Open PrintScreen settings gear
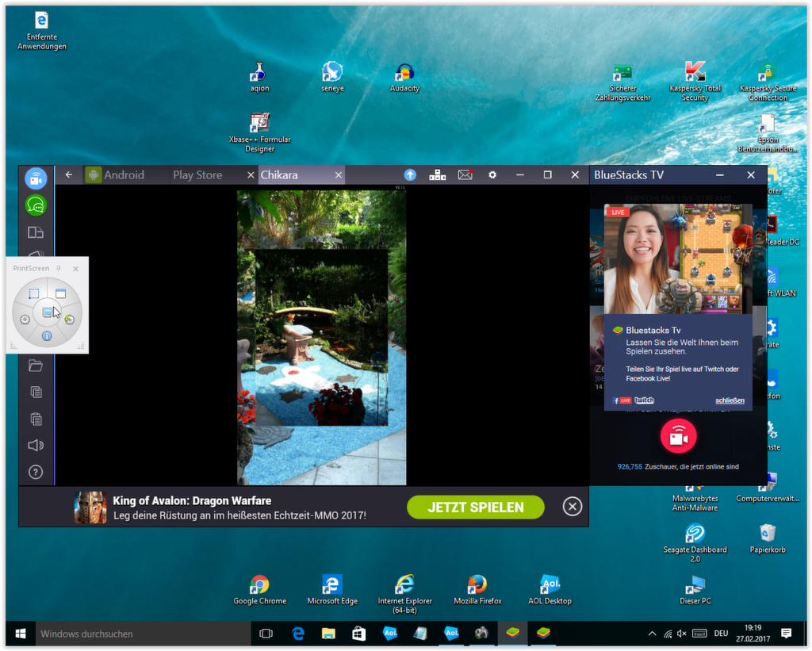This screenshot has width=812, height=651. click(25, 320)
